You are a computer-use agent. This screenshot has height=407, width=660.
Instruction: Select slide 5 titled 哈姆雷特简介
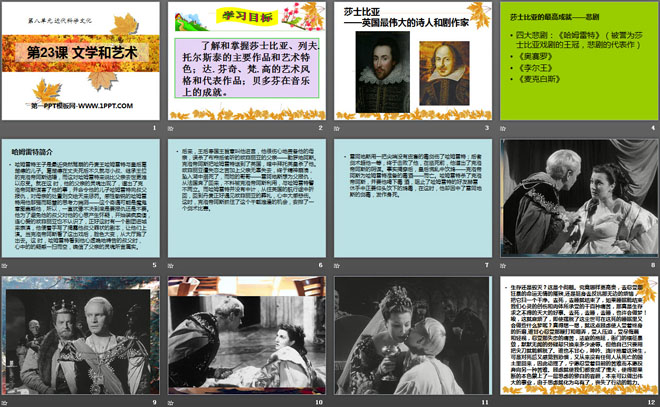[81, 198]
